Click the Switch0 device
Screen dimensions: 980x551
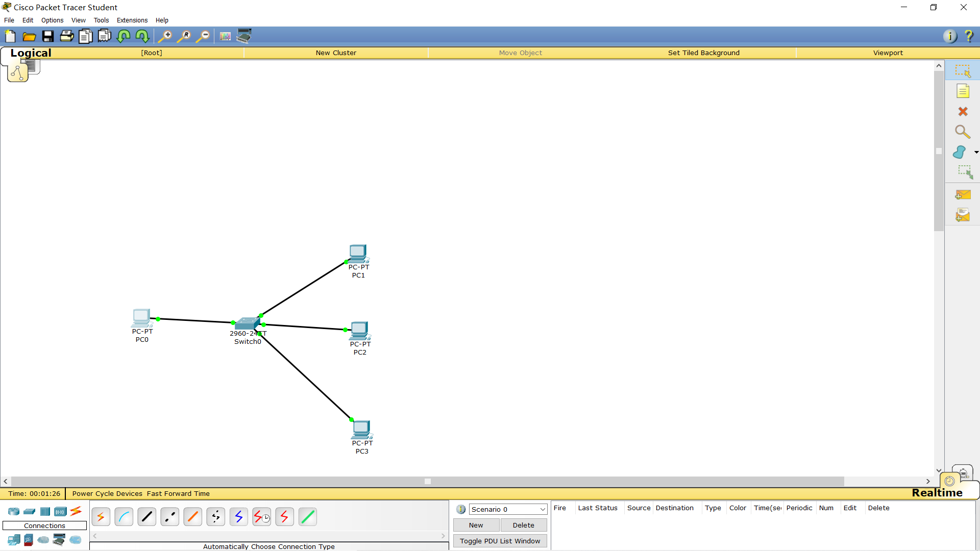[x=247, y=323]
